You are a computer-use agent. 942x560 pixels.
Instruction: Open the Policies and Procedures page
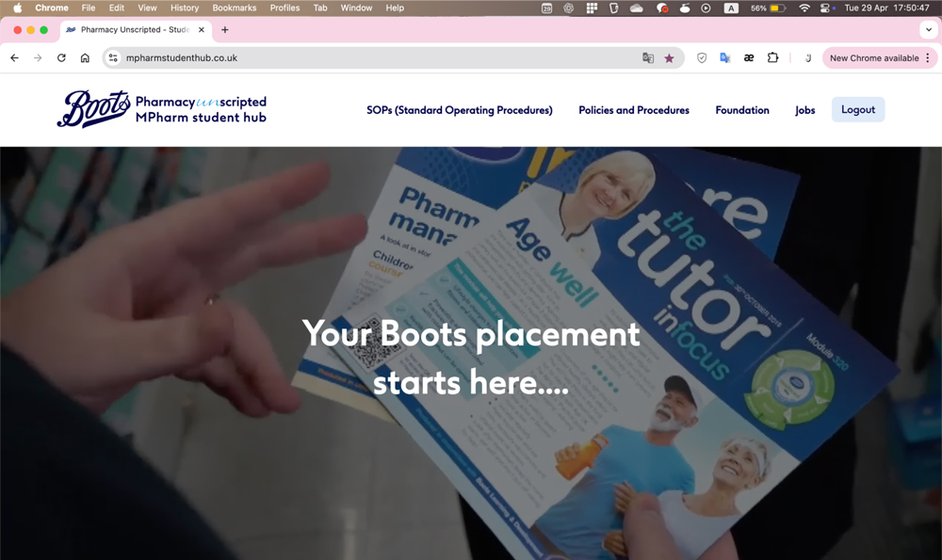click(x=634, y=110)
